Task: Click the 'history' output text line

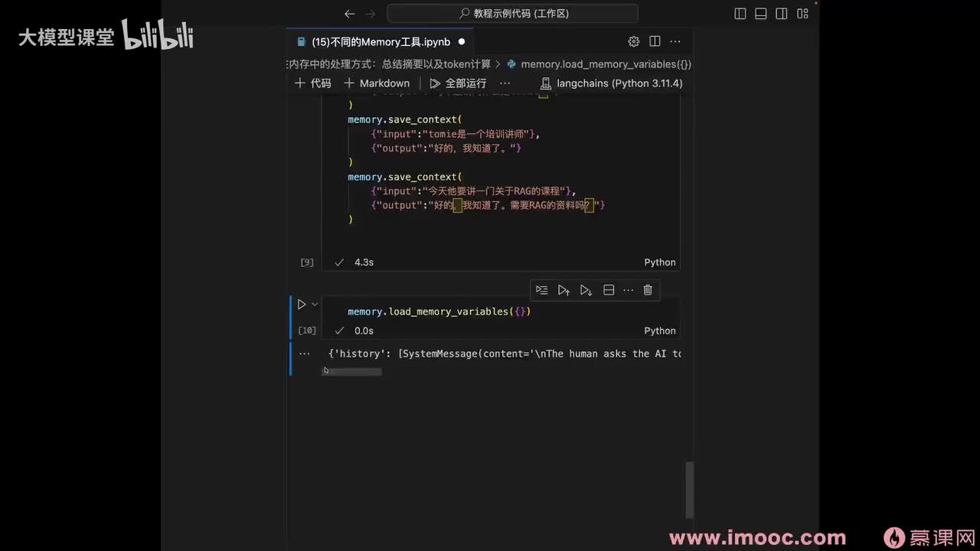Action: point(505,354)
